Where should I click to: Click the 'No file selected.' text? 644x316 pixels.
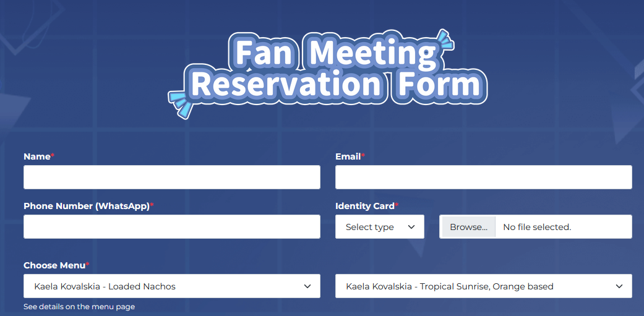point(537,227)
